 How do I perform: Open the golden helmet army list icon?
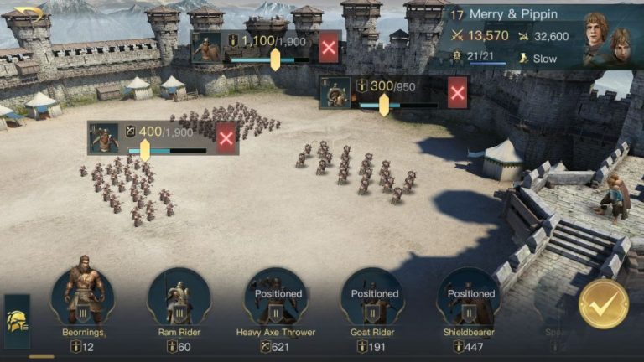tap(18, 322)
